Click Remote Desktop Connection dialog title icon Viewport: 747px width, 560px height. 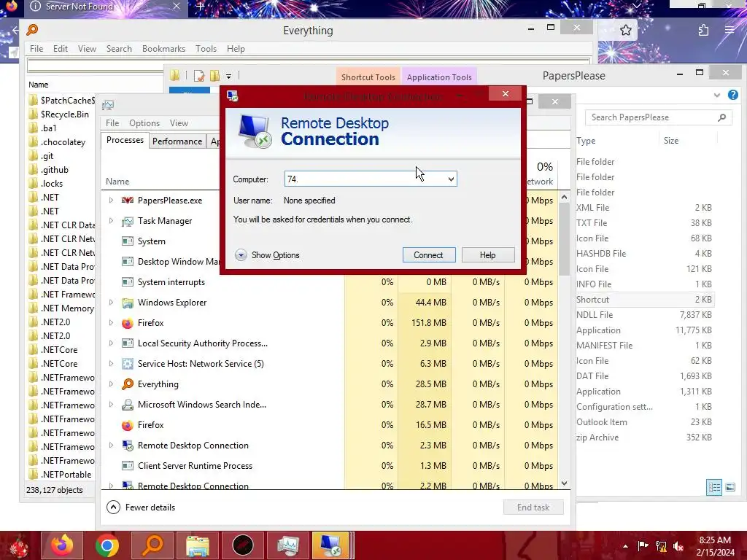click(x=233, y=96)
